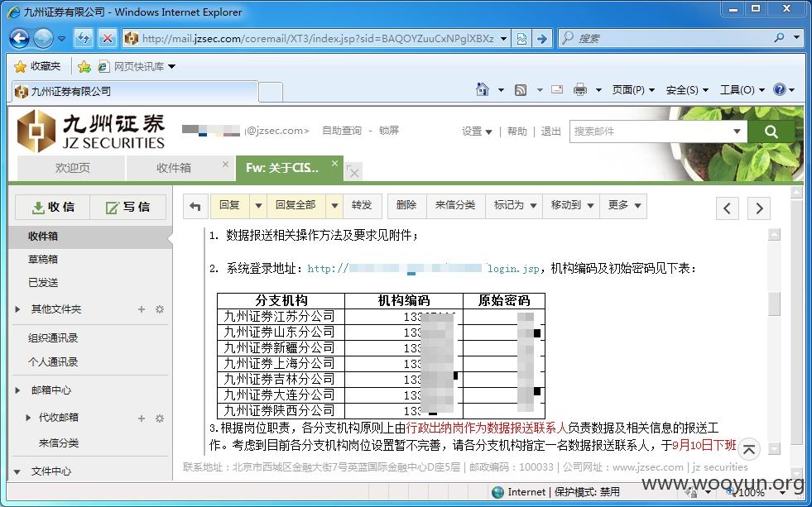The height and width of the screenshot is (507, 812).
Task: Click the gear icon beside 其他文件夹
Action: (160, 309)
